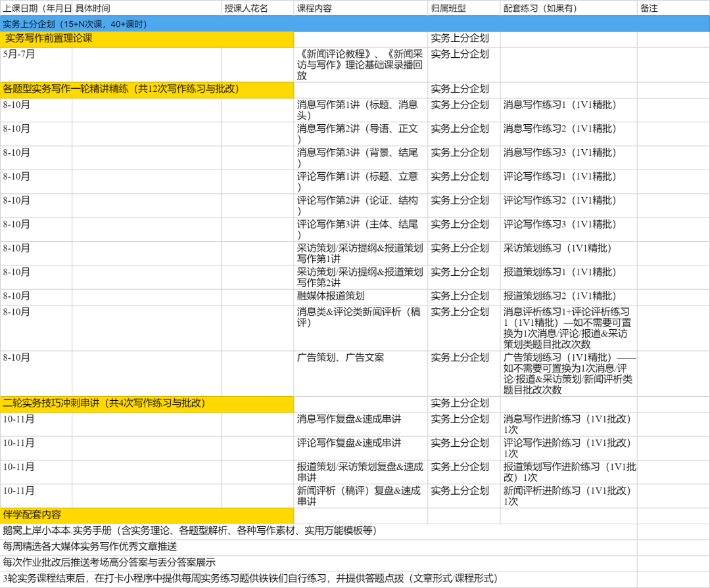
Task: Click the 消息评析练习1+评论评析练习1 cell
Action: click(569, 328)
